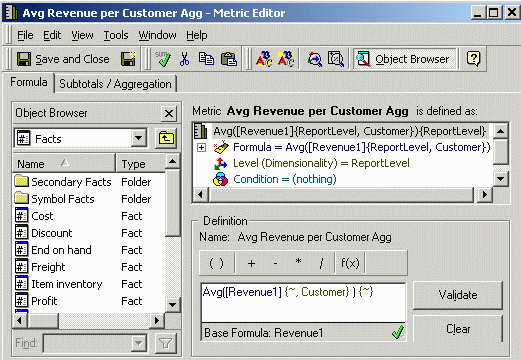Screen dimensions: 521x360
Task: Click the filter funnel icon
Action: [166, 343]
